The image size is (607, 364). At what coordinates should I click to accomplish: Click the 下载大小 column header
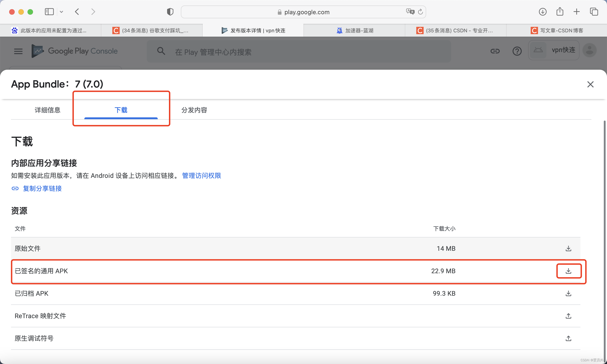[x=444, y=229]
